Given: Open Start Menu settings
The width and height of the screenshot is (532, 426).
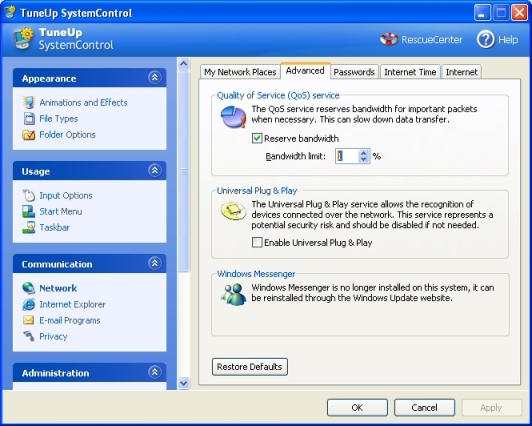Looking at the screenshot, I should click(x=61, y=211).
